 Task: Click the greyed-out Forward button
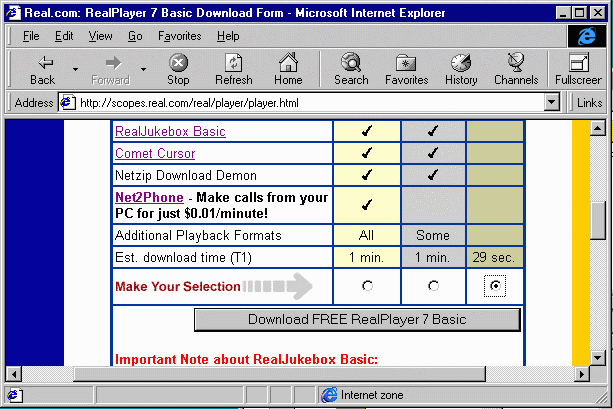(x=110, y=70)
